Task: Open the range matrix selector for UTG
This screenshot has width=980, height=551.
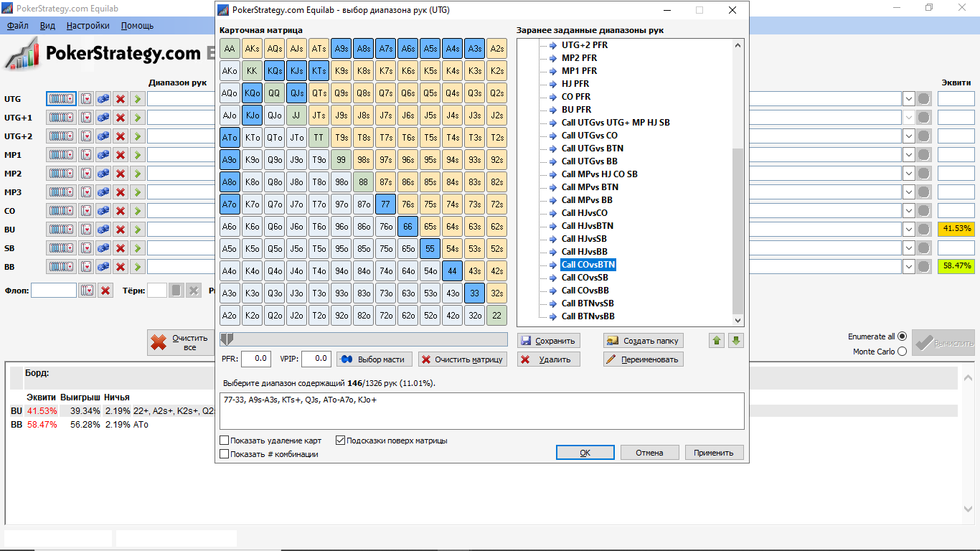Action: (61, 98)
